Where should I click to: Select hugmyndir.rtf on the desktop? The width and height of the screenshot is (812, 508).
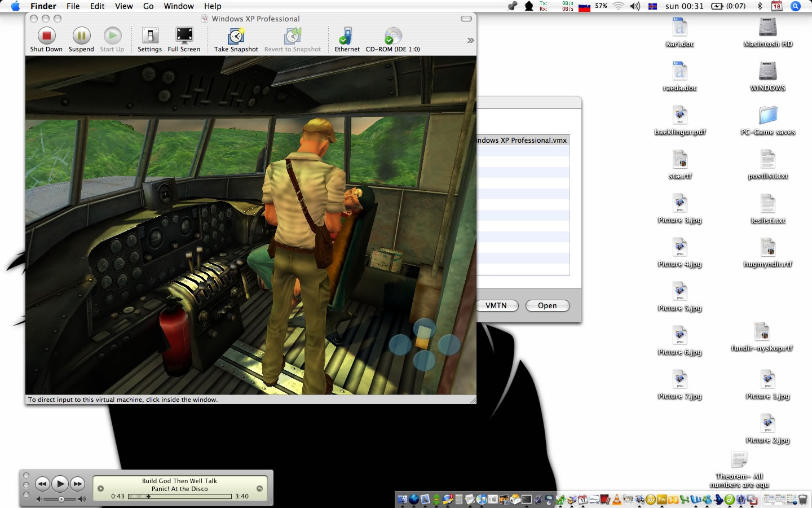[767, 252]
